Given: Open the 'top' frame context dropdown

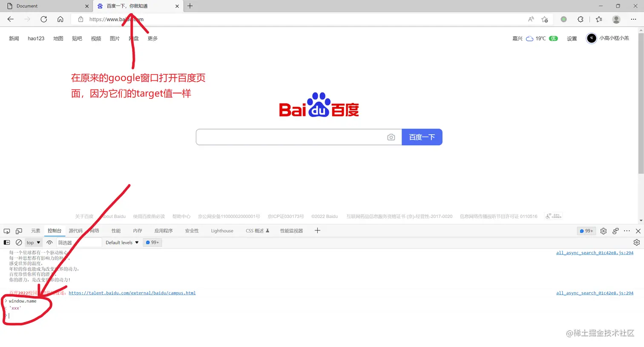Looking at the screenshot, I should tap(33, 242).
